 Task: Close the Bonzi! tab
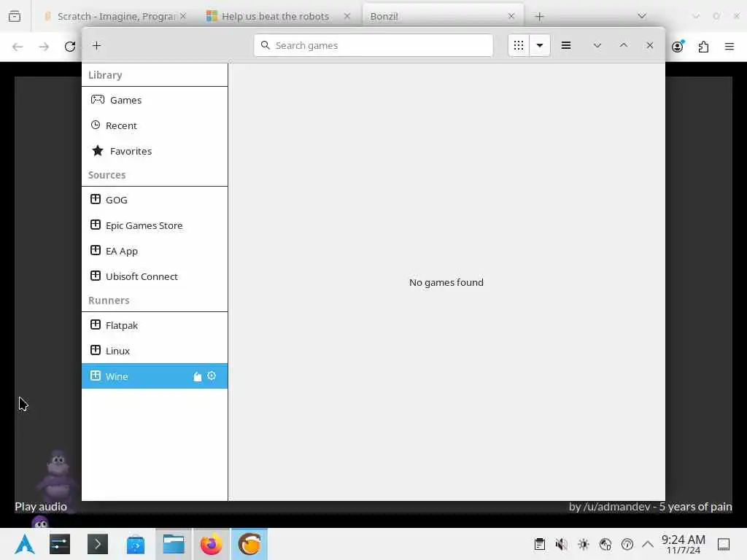[511, 16]
